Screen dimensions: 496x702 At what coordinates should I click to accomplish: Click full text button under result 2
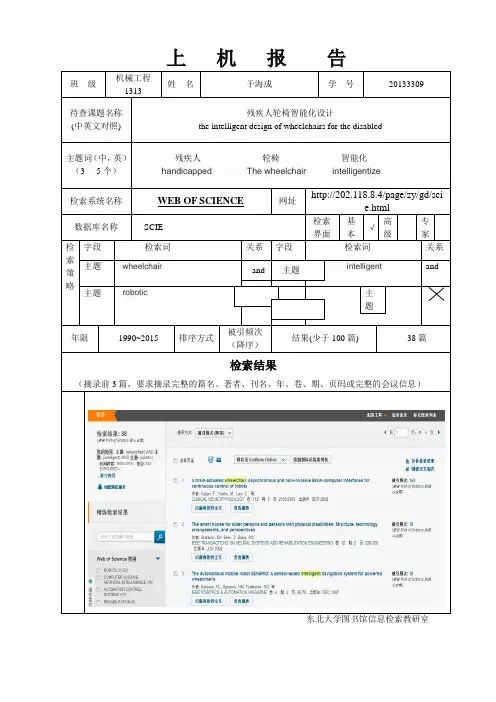pos(208,557)
